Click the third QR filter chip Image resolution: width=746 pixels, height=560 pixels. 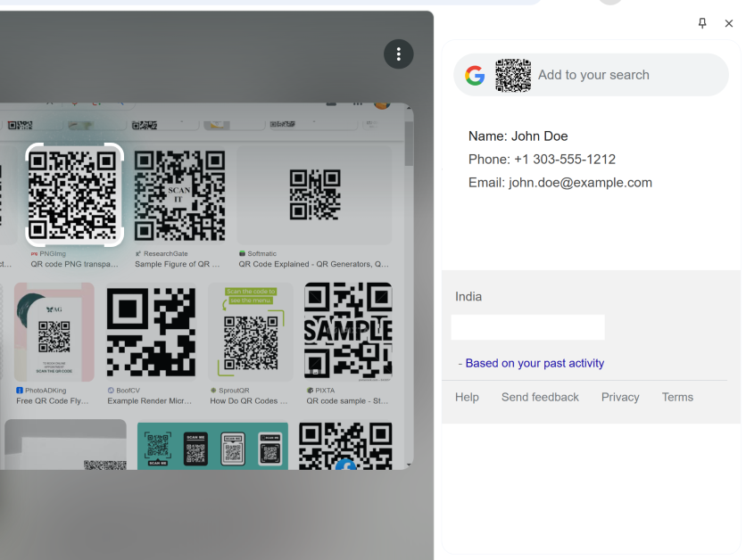tap(311, 125)
